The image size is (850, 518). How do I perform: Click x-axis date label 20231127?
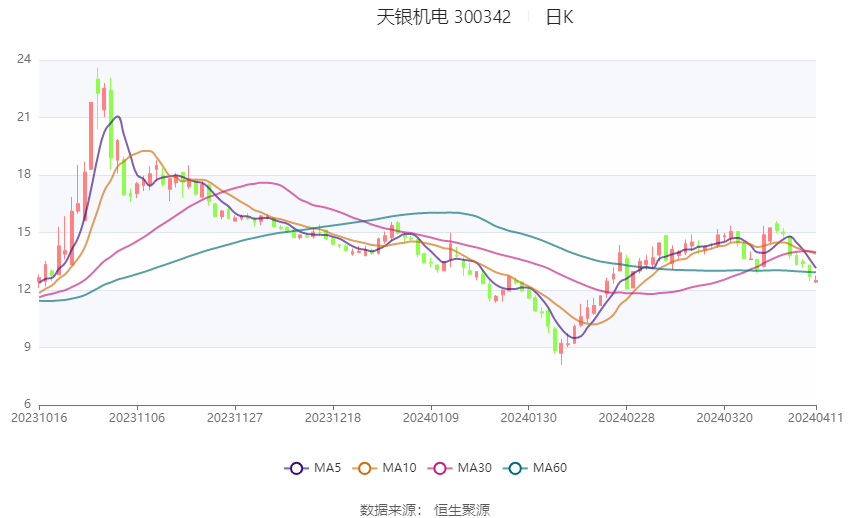[235, 418]
